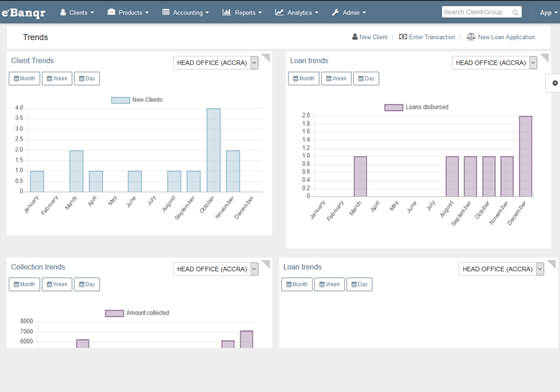Viewport: 560px width, 392px height.
Task: Click the New Client link
Action: click(373, 37)
